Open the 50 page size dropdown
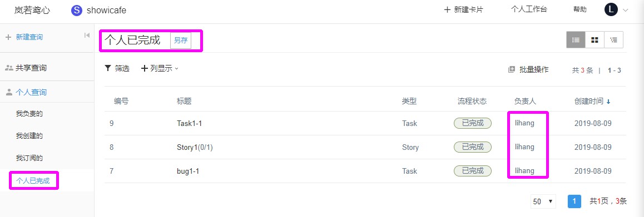The width and height of the screenshot is (644, 217). pos(543,201)
